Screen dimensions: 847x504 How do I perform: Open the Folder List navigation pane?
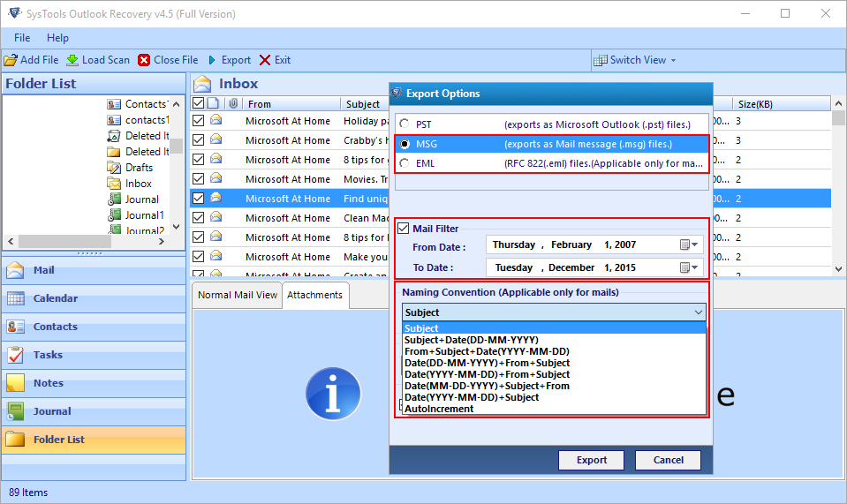pyautogui.click(x=94, y=440)
